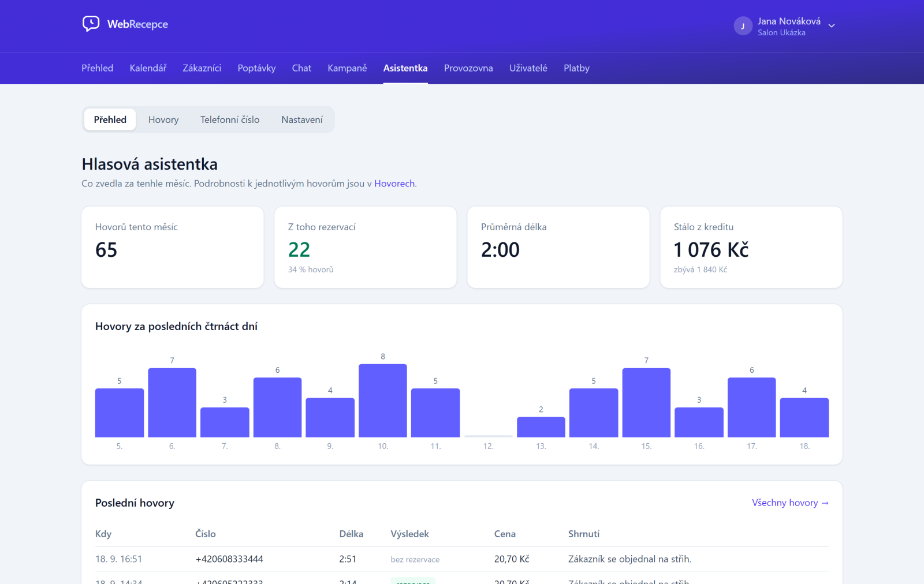Image resolution: width=924 pixels, height=584 pixels.
Task: Click the user avatar with letter J
Action: (x=743, y=26)
